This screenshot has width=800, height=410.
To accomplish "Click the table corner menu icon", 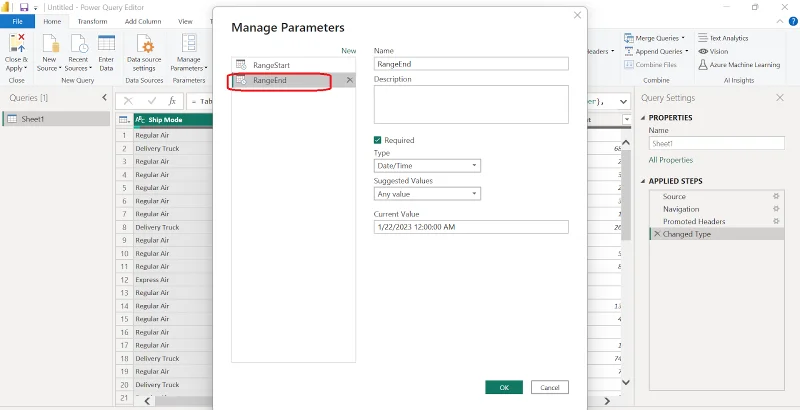I will pyautogui.click(x=124, y=120).
